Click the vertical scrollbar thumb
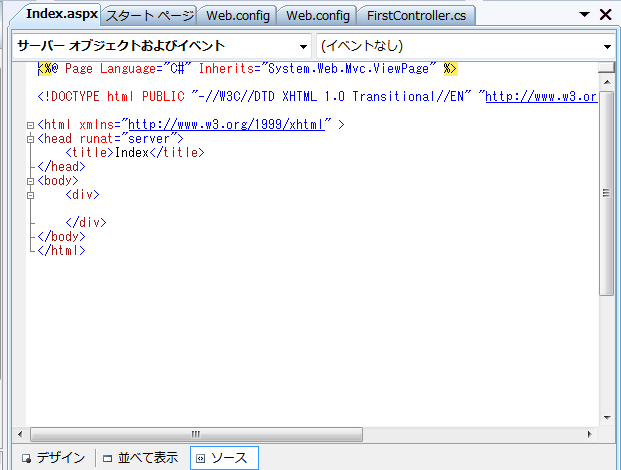Image resolution: width=621 pixels, height=470 pixels. [606, 193]
